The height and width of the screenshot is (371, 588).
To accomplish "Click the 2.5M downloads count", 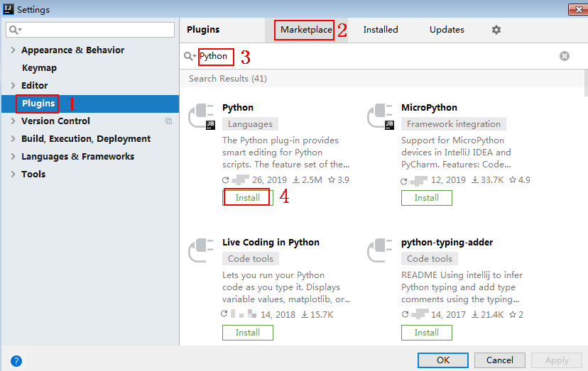I will tap(307, 180).
